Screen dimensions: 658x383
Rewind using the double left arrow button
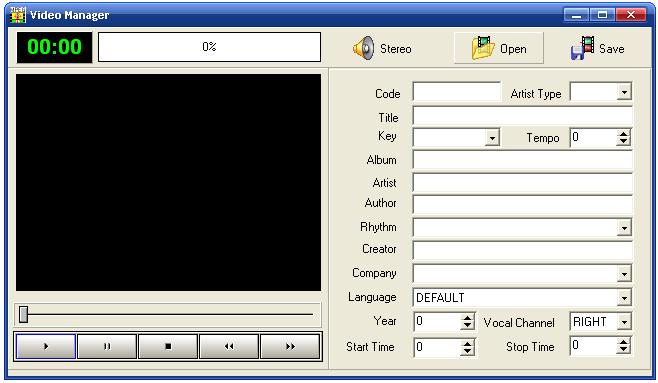(229, 346)
